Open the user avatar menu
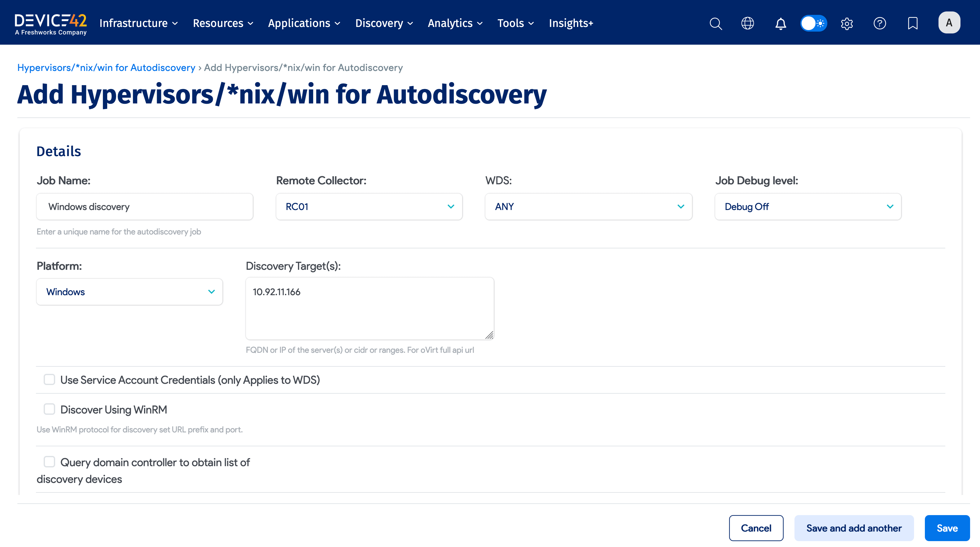This screenshot has height=547, width=980. coord(949,22)
